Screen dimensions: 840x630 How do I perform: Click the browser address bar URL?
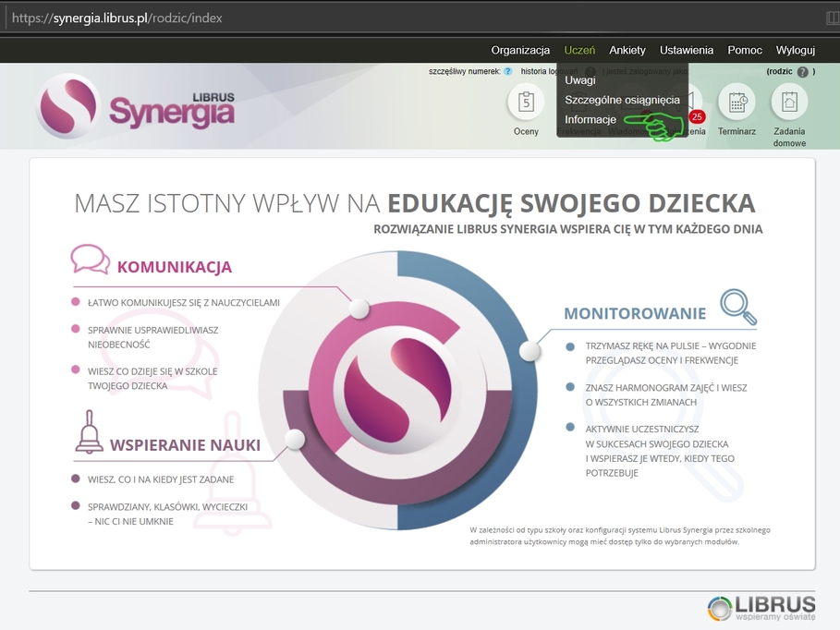[x=116, y=18]
